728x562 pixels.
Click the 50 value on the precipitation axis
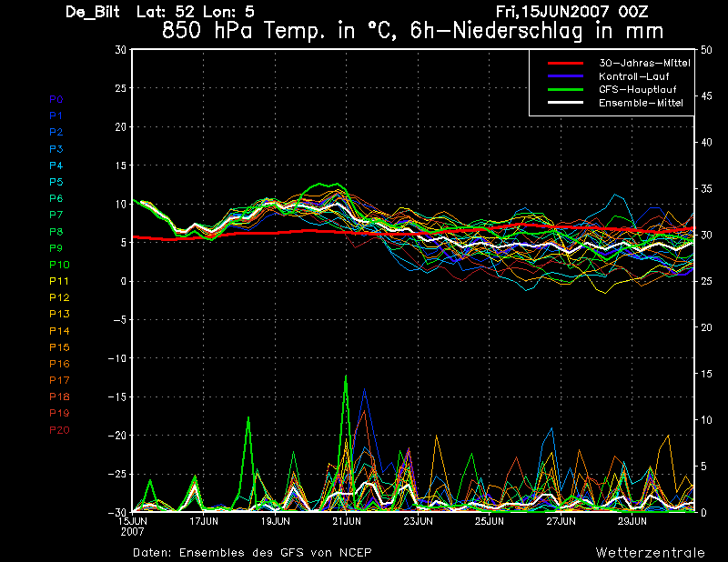pyautogui.click(x=706, y=50)
